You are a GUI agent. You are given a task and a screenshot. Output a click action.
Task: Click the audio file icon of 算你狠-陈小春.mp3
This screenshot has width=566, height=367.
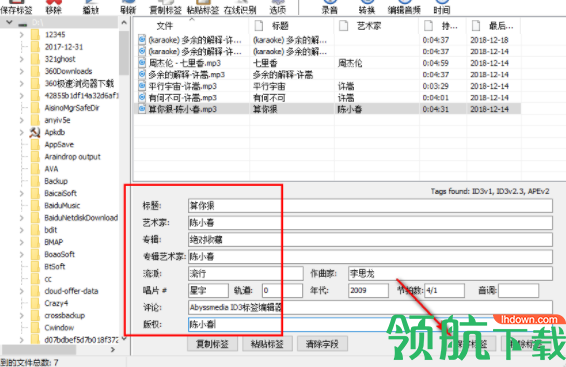pos(142,109)
